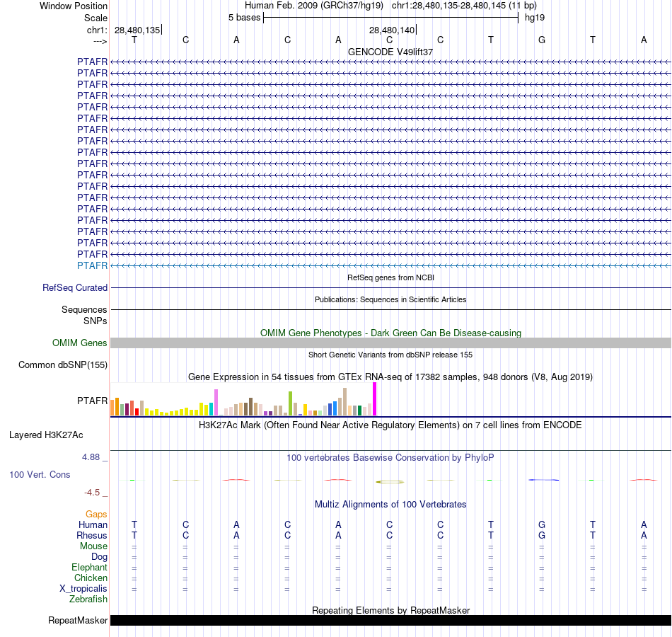Click the Sequences track label
672x637 pixels.
[x=84, y=310]
